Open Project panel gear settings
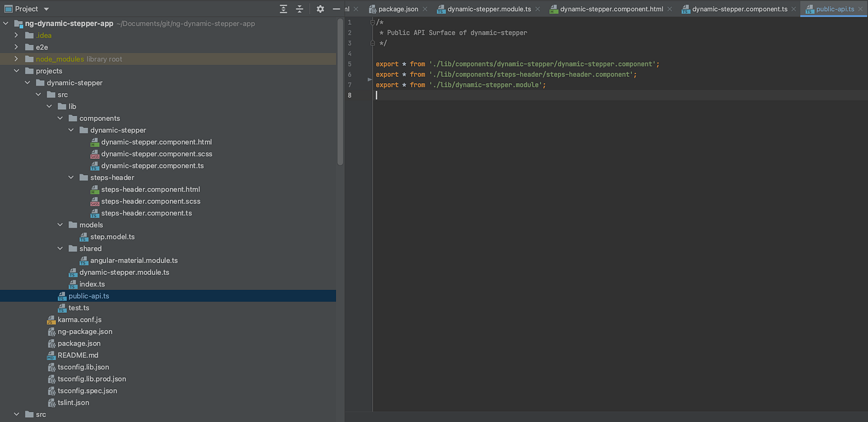868x422 pixels. pyautogui.click(x=320, y=9)
